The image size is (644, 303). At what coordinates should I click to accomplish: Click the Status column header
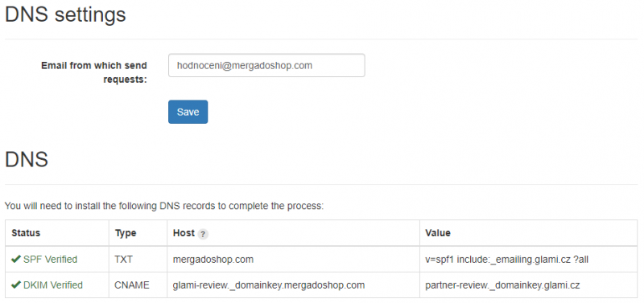pos(26,233)
